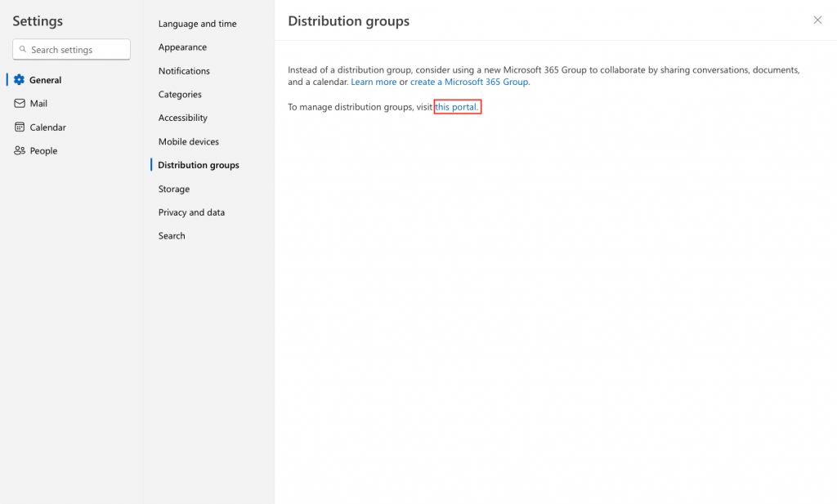Click create a Microsoft 365 Group link

tap(469, 82)
